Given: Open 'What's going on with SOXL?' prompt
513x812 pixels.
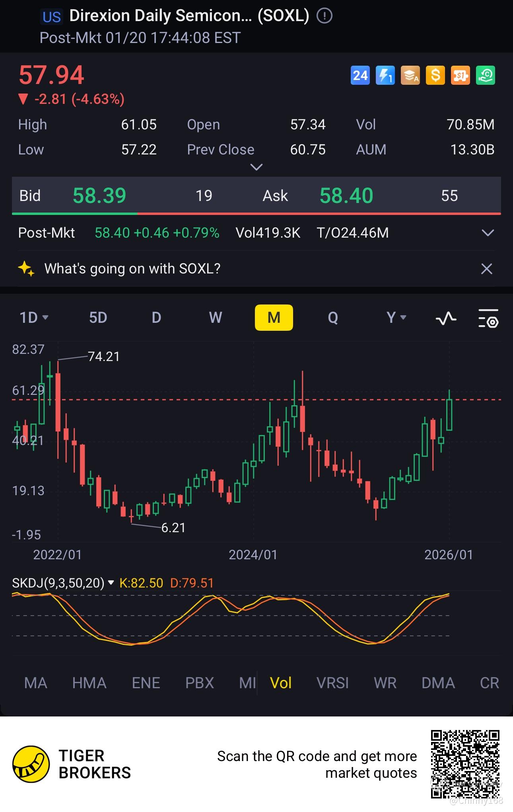Looking at the screenshot, I should (x=132, y=269).
